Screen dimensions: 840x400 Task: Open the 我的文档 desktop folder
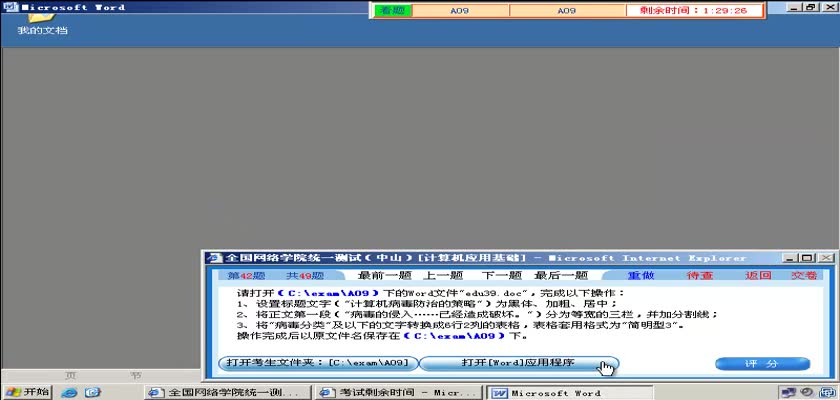pyautogui.click(x=42, y=25)
